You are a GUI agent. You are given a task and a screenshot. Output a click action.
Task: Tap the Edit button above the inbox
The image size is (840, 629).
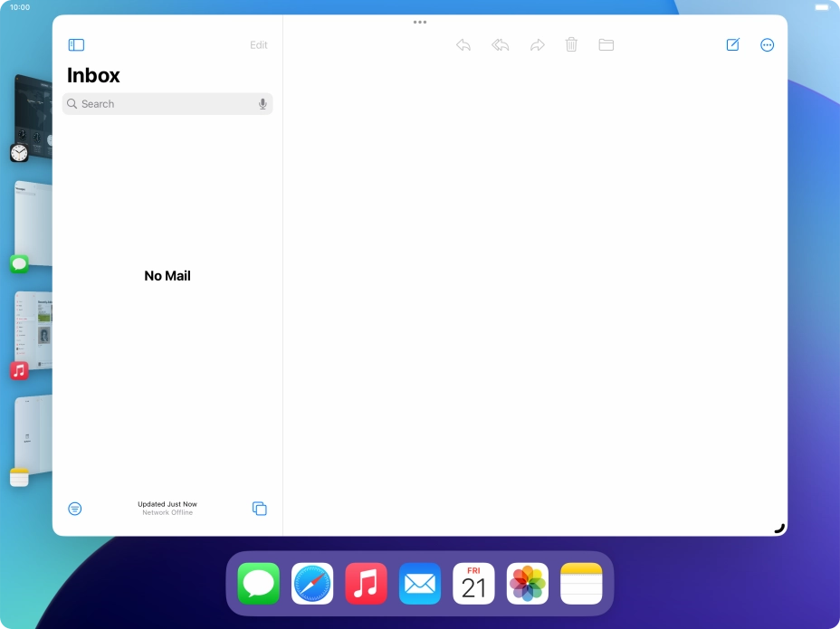[x=259, y=44]
